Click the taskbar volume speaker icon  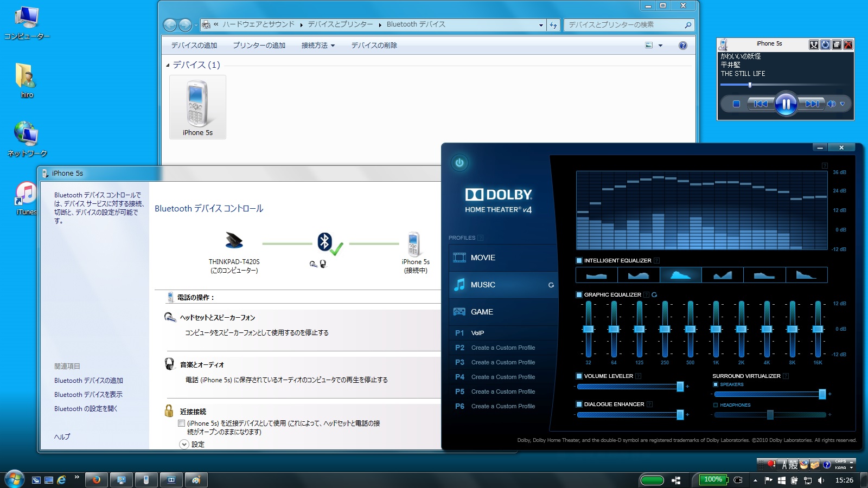tap(821, 480)
